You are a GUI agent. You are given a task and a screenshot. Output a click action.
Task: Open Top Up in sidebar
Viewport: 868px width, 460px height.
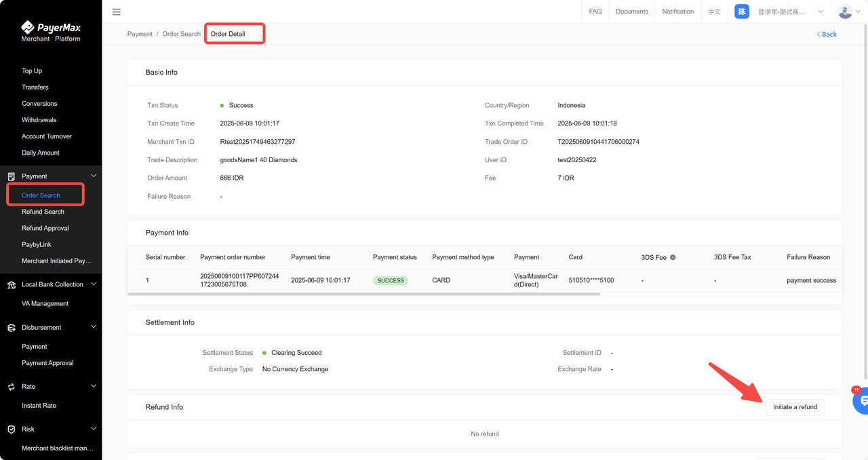[x=32, y=71]
